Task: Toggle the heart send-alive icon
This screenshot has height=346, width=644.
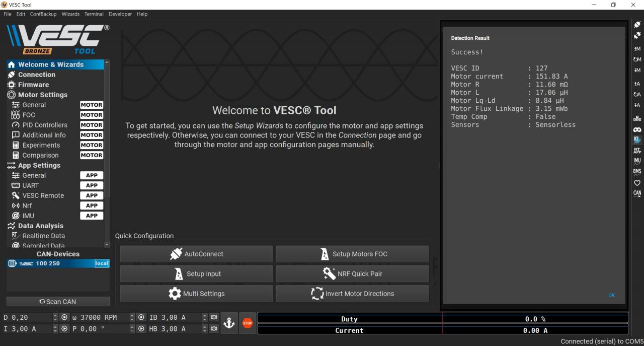Action: click(x=637, y=182)
